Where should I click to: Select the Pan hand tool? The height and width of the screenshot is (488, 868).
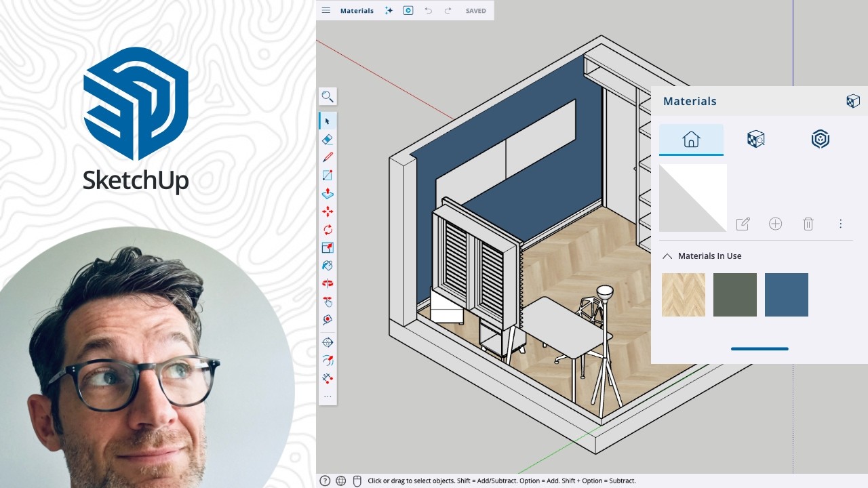[328, 302]
